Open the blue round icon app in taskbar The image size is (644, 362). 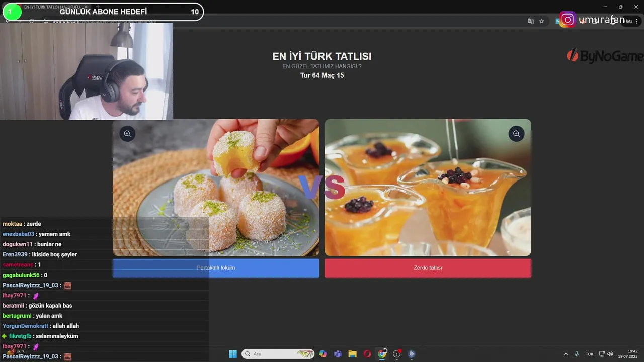point(412,354)
